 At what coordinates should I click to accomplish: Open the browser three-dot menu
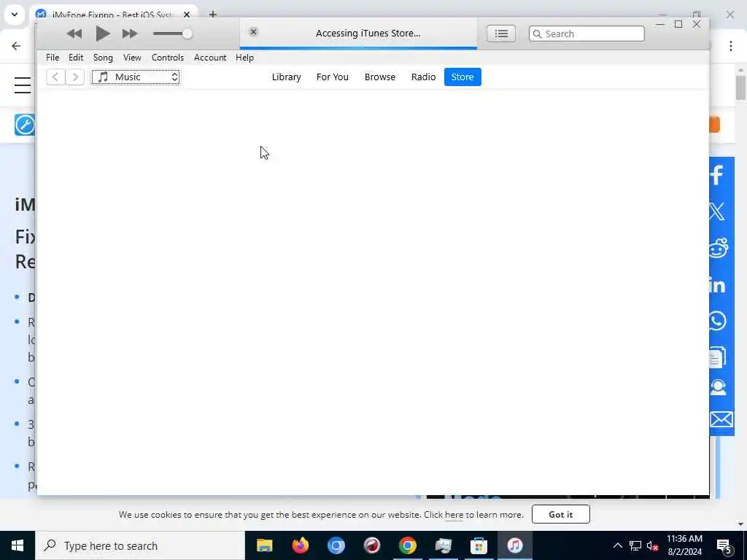731,46
